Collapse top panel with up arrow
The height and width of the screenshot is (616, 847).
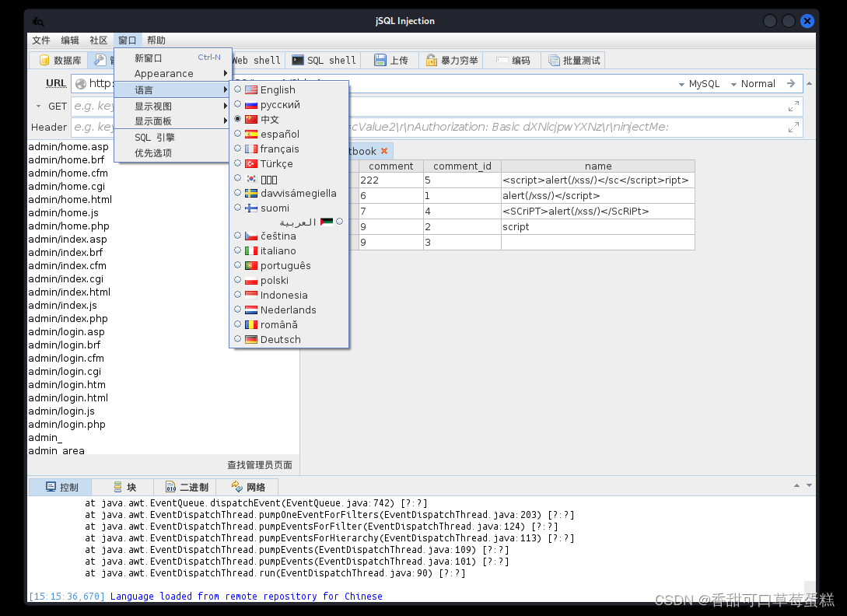tap(809, 83)
